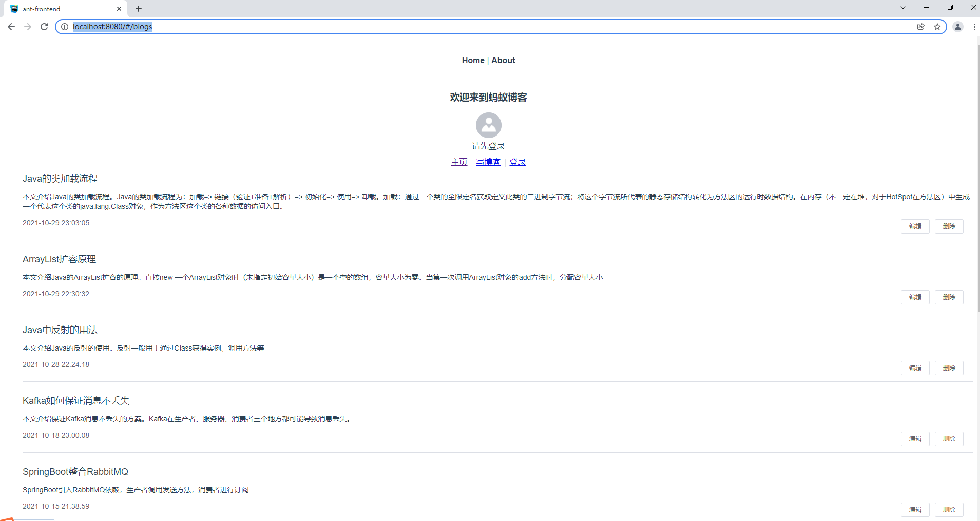Click the browser profile avatar icon

coord(958,26)
